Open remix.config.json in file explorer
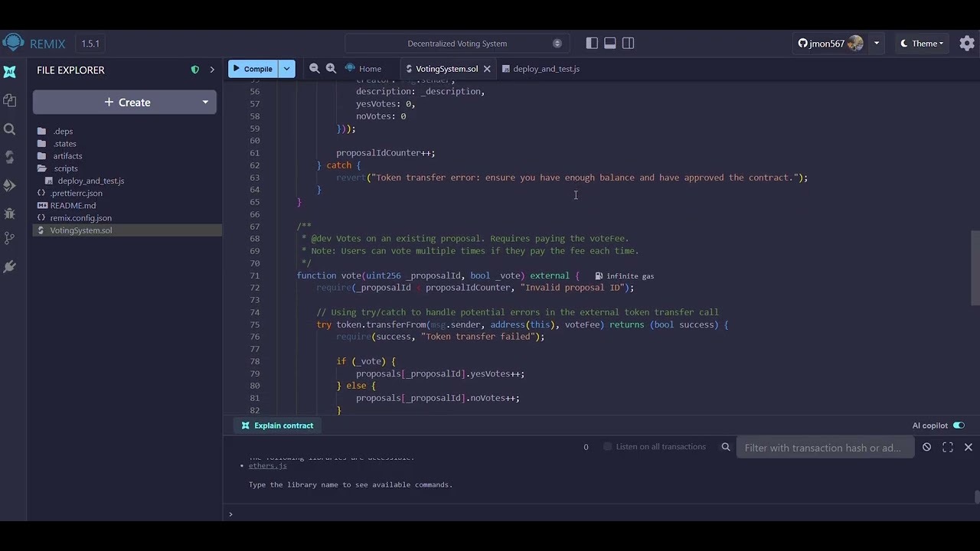 pyautogui.click(x=80, y=217)
